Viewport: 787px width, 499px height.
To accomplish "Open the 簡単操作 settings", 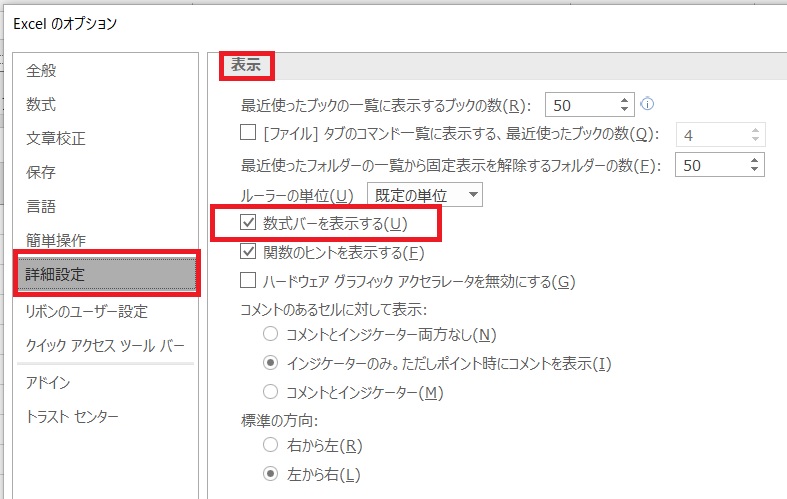I will click(x=56, y=240).
